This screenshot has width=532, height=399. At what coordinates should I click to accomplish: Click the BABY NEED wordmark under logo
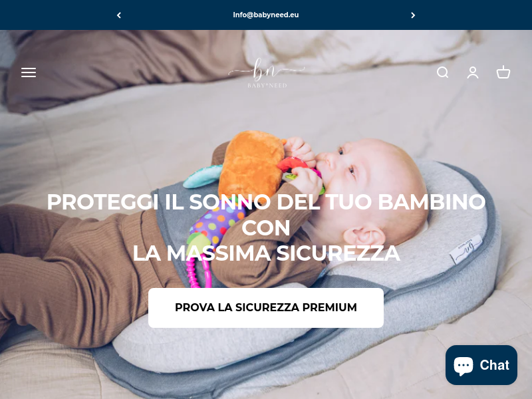pos(267,86)
